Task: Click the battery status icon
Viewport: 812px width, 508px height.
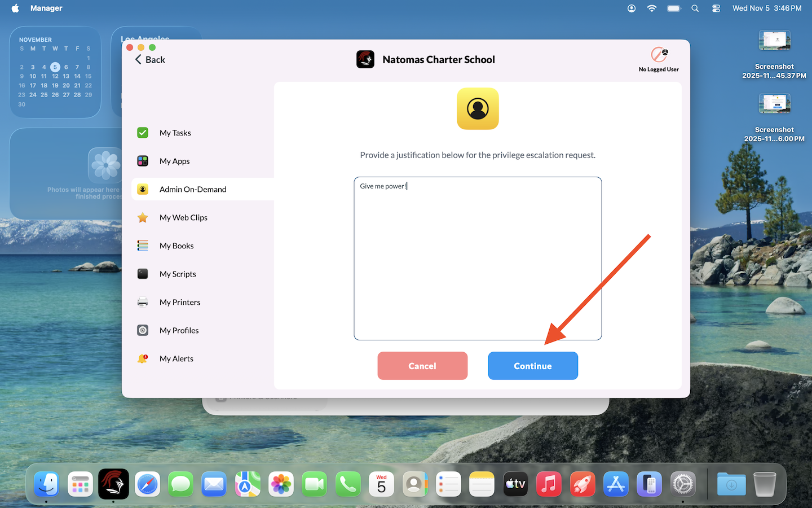Action: (674, 8)
